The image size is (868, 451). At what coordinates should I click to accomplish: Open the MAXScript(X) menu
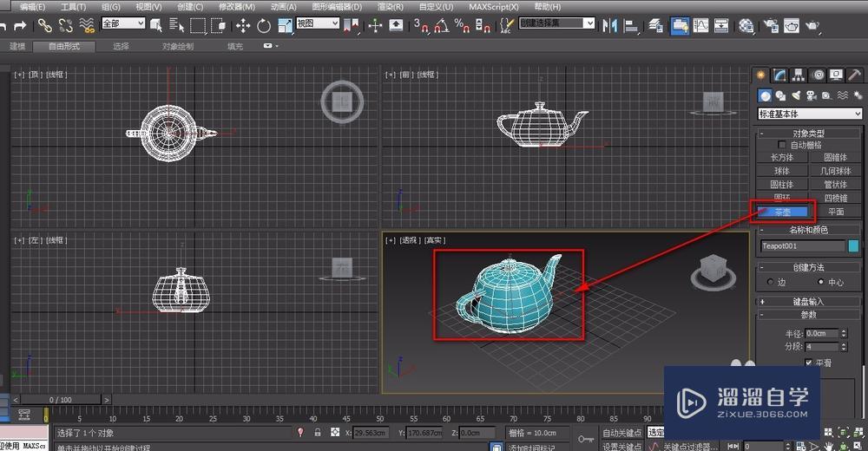494,7
